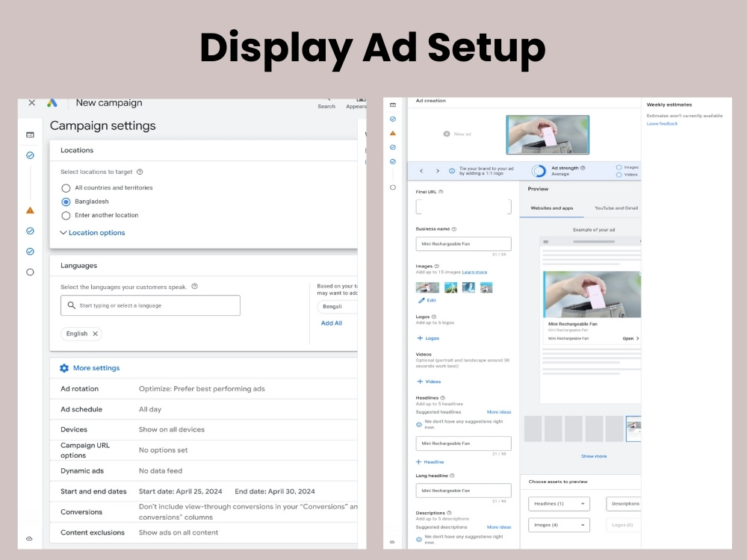Click More ideas beside Suggested headlines
This screenshot has width=747, height=560.
[499, 412]
